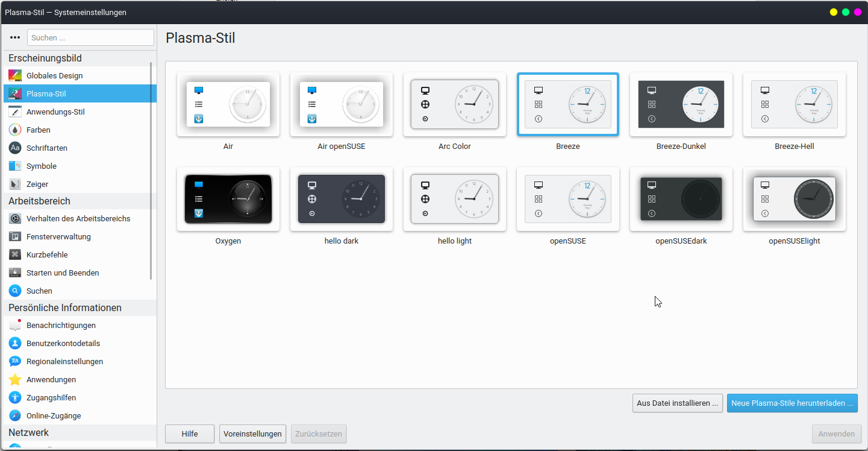Click the Suchen magnifier icon in sidebar
Image resolution: width=868 pixels, height=451 pixels.
[15, 291]
